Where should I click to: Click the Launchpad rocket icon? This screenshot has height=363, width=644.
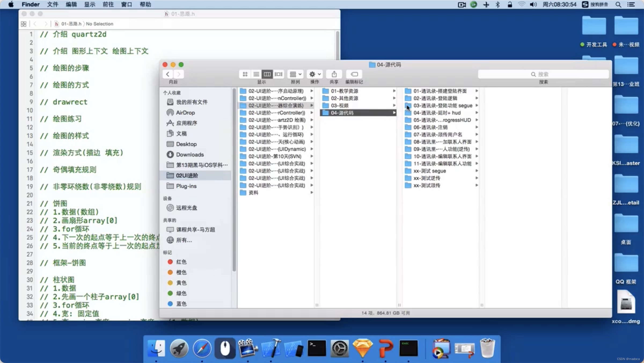point(179,349)
